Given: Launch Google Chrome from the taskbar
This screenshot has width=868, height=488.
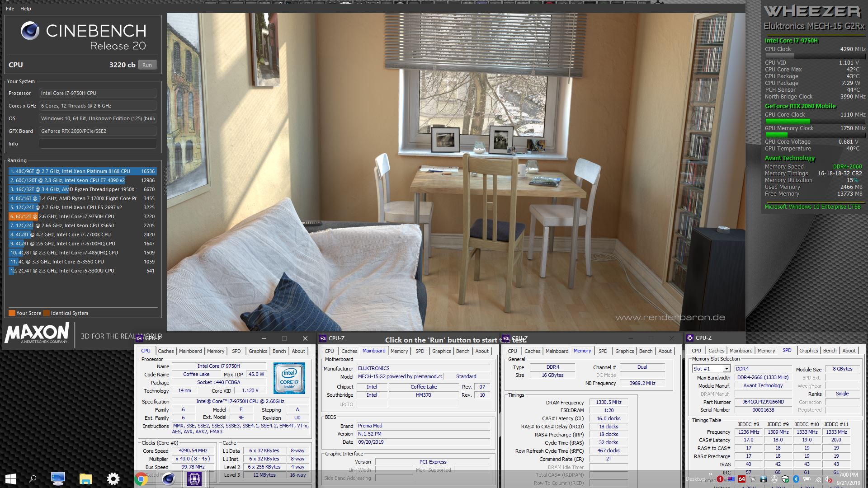Looking at the screenshot, I should [x=141, y=479].
